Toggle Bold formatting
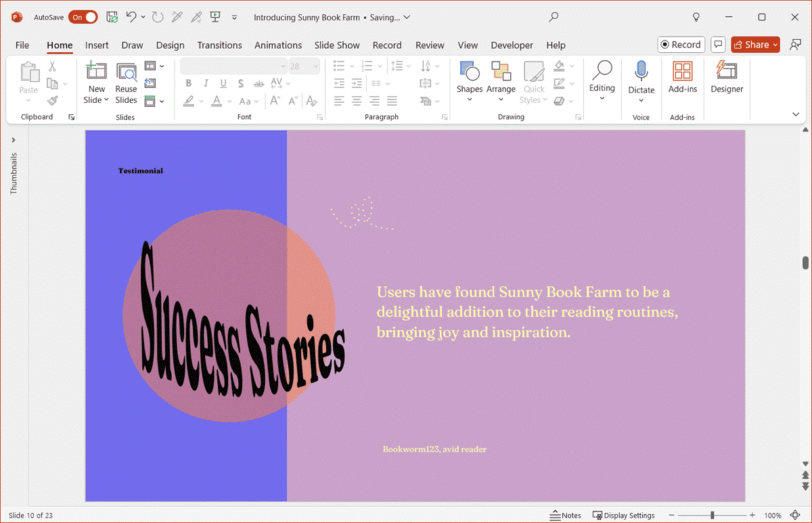 point(188,83)
